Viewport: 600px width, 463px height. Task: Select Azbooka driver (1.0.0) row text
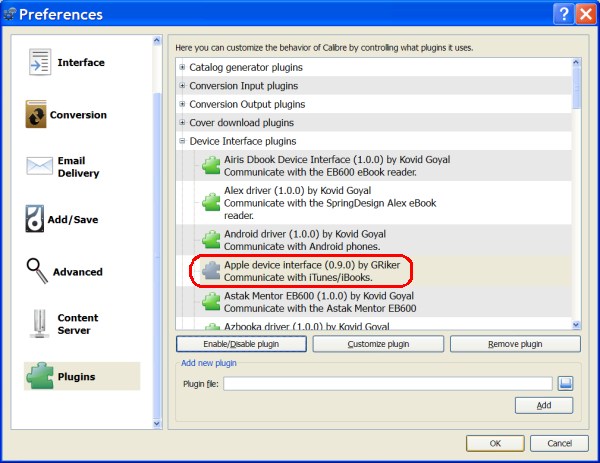pos(307,326)
